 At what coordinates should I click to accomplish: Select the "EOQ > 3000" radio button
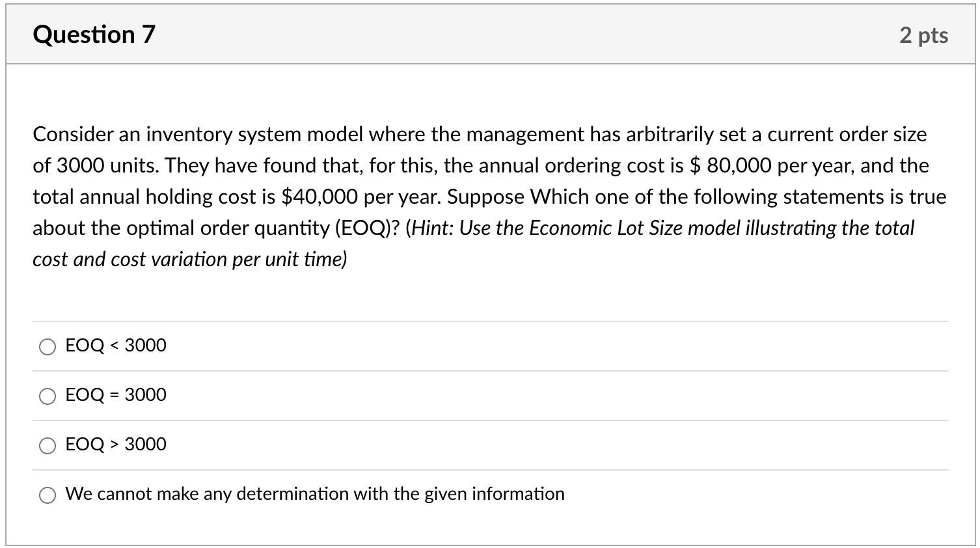[x=47, y=446]
